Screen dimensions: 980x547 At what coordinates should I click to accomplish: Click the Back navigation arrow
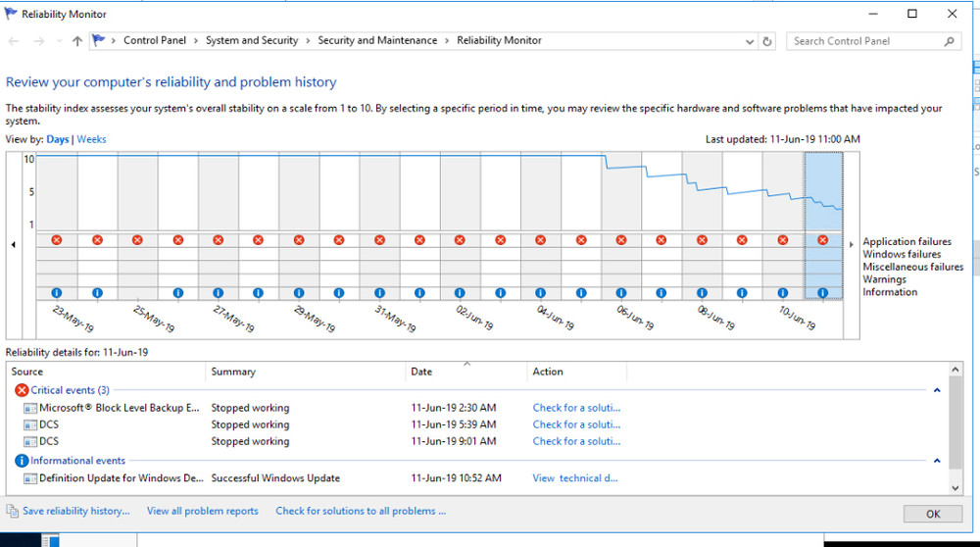coord(14,41)
